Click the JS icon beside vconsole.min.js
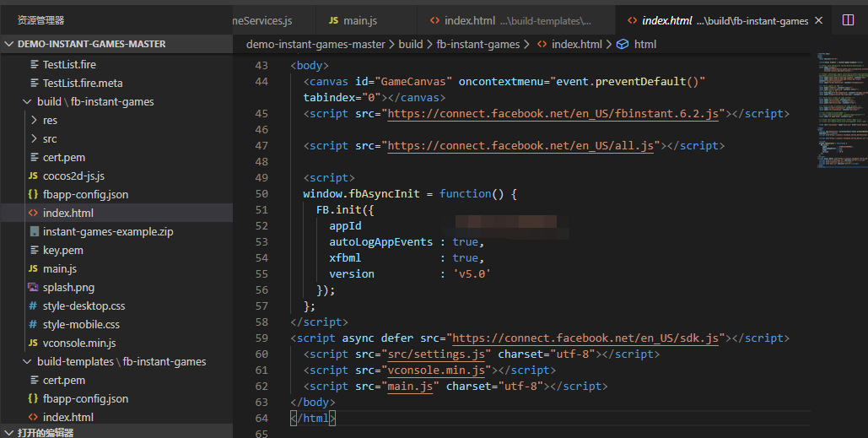The height and width of the screenshot is (438, 868). pyautogui.click(x=33, y=343)
